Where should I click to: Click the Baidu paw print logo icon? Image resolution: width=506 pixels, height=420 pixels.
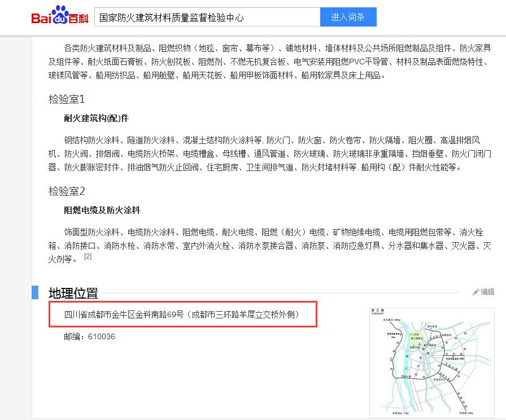point(59,15)
